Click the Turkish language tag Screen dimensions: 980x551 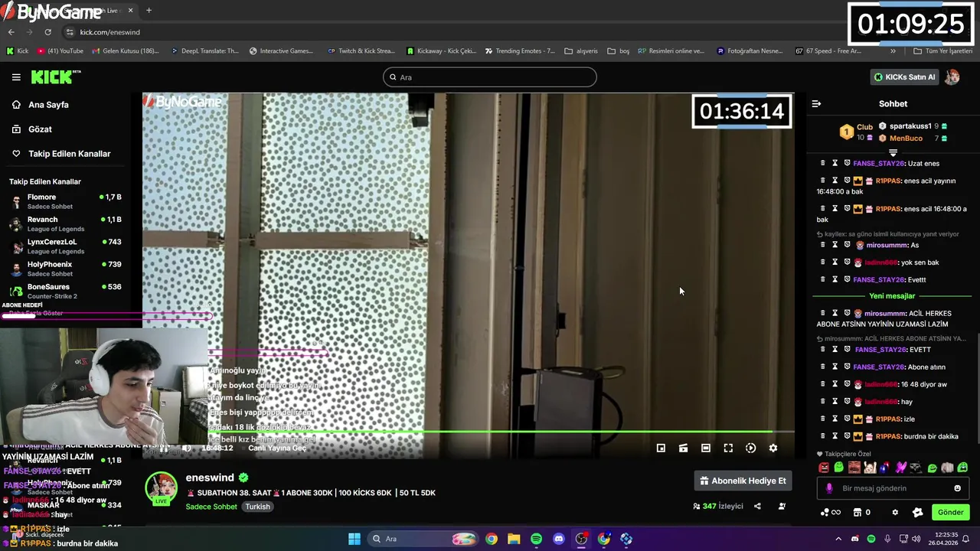tap(257, 507)
